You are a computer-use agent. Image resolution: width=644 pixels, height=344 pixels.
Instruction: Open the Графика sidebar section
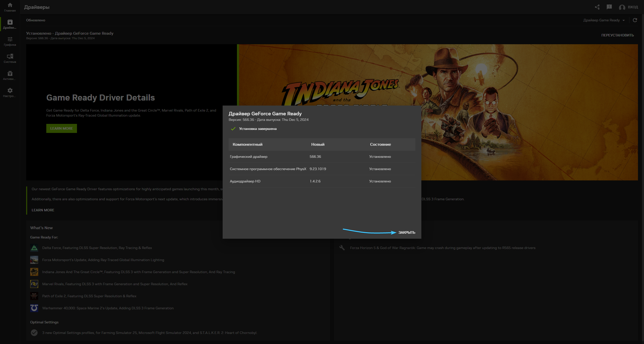(x=10, y=41)
